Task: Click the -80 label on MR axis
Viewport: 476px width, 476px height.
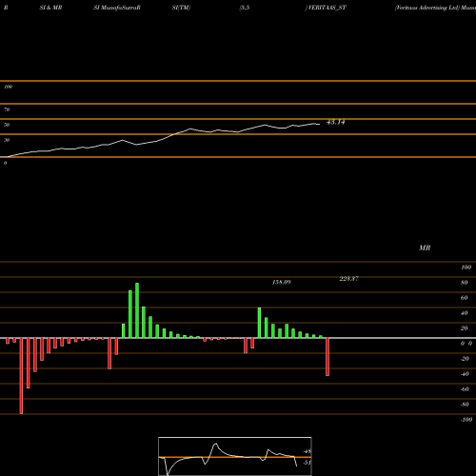Action: click(x=465, y=405)
